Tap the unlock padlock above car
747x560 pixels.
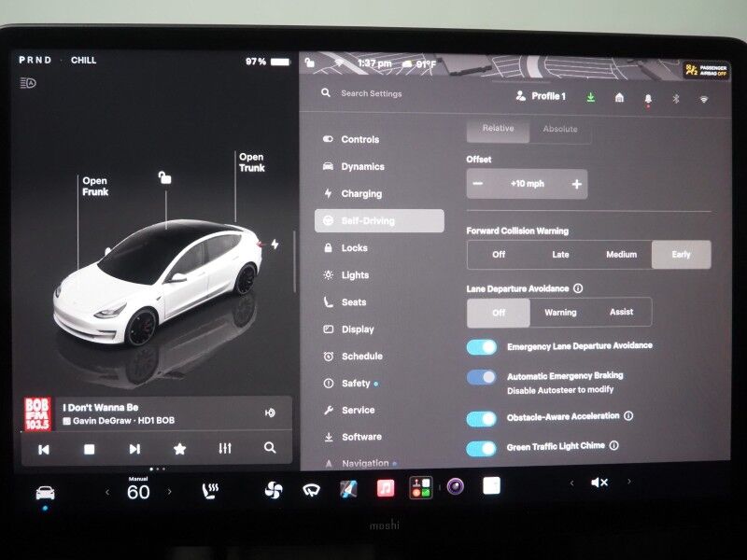coord(164,177)
